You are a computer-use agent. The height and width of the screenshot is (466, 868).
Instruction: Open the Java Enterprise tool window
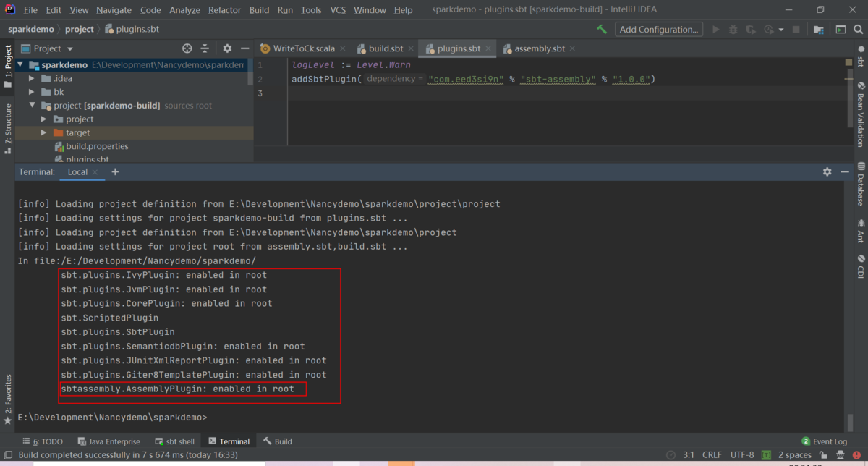click(108, 441)
